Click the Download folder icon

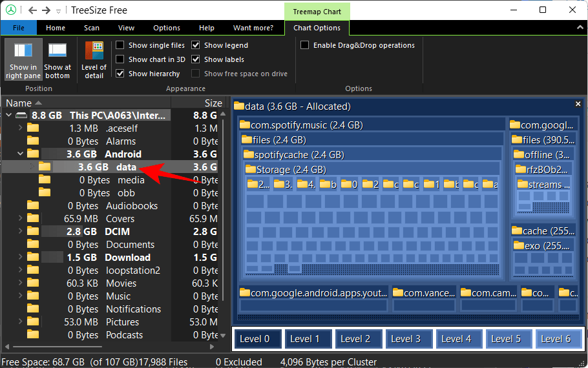tap(33, 257)
